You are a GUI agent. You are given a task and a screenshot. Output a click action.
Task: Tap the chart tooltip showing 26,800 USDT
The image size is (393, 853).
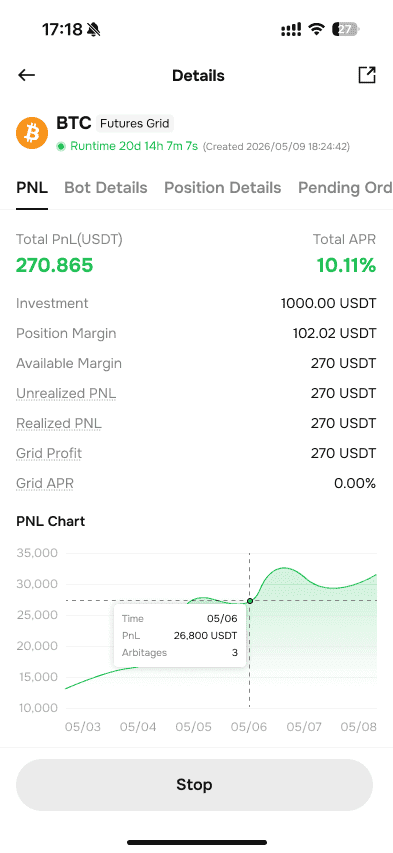(x=180, y=635)
